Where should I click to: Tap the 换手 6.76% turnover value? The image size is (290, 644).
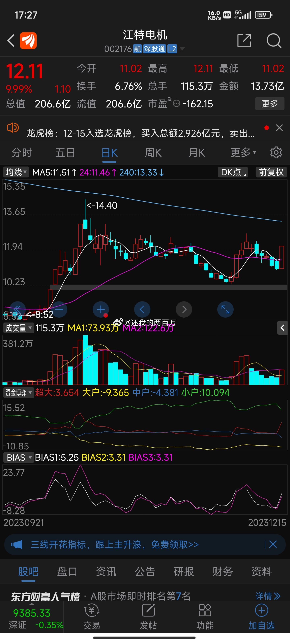110,86
